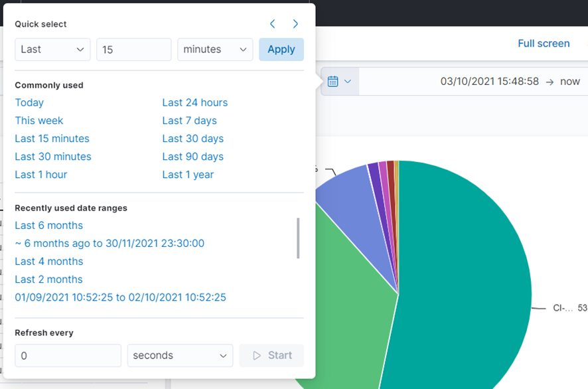Screen dimensions: 588x389
Task: Go to next time window arrow
Action: point(295,24)
